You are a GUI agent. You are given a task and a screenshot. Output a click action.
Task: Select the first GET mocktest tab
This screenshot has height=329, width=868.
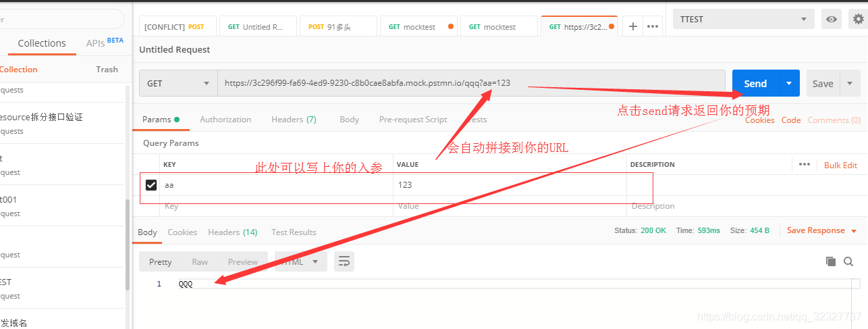point(419,26)
